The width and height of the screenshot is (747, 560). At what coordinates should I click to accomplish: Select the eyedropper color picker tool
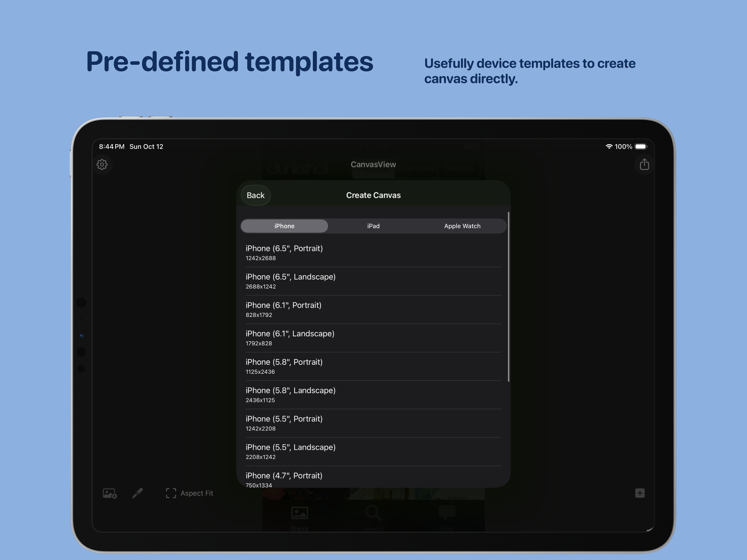[138, 493]
